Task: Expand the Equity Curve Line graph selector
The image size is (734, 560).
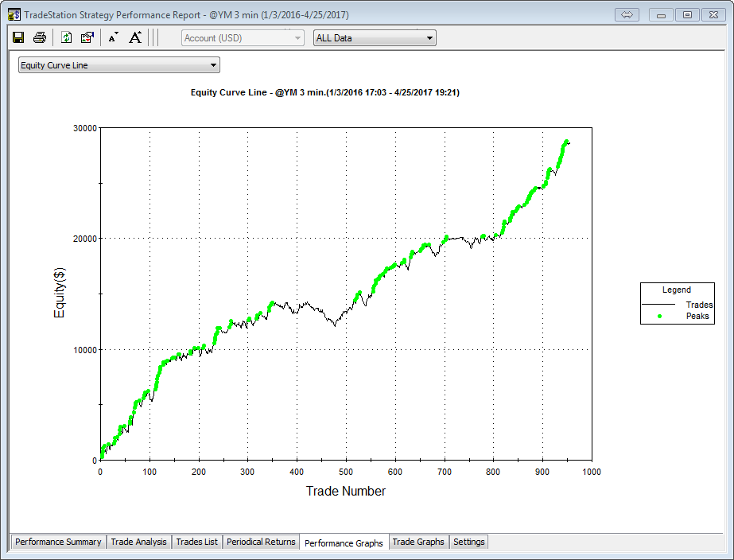Action: click(x=118, y=65)
